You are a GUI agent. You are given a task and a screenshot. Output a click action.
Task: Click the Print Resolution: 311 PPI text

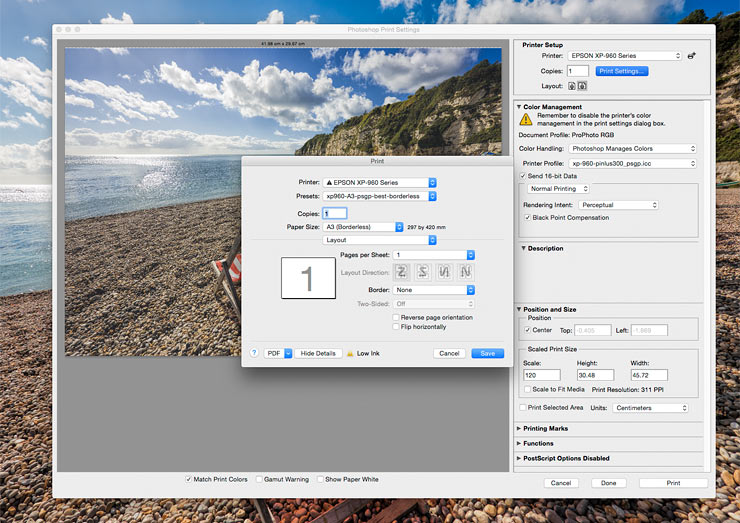pyautogui.click(x=628, y=389)
